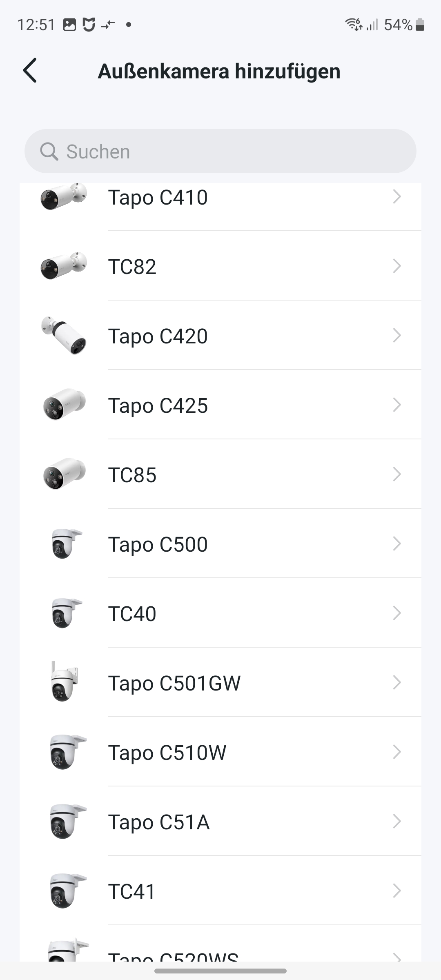Choose the TC41 camera label
Viewport: 441px width, 980px height.
coord(131,891)
